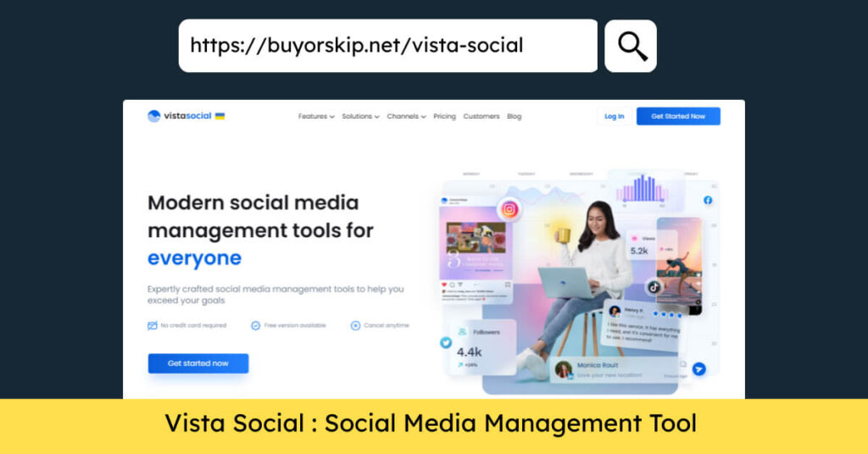868x454 pixels.
Task: Click the 'Free version available' text
Action: point(295,326)
